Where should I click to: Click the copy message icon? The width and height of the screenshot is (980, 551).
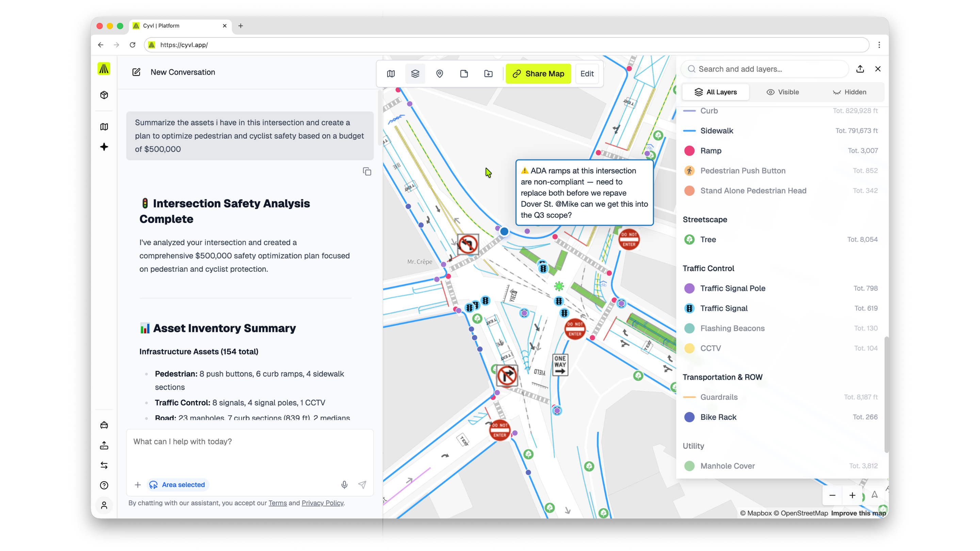click(x=367, y=171)
